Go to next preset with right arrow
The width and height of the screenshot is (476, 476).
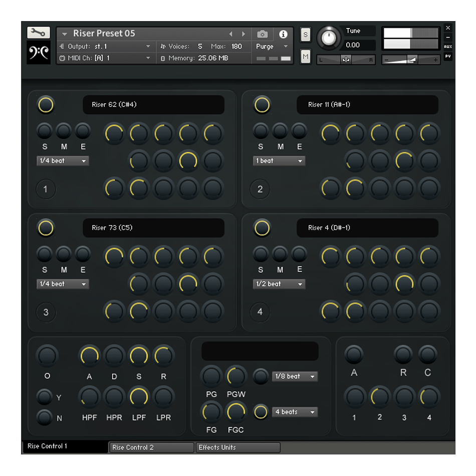coord(244,34)
